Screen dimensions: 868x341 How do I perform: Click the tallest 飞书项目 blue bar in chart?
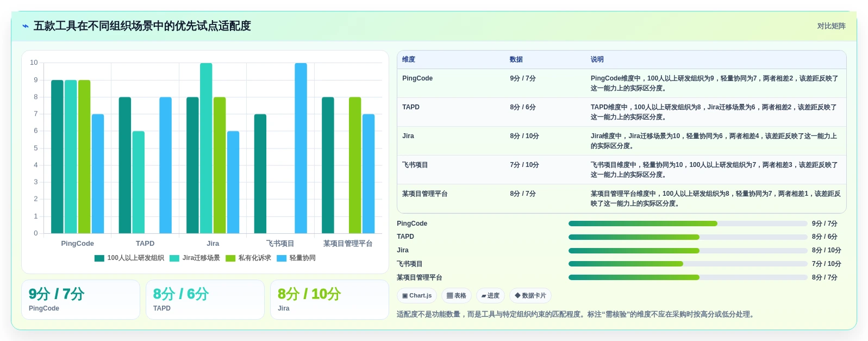[x=301, y=148]
